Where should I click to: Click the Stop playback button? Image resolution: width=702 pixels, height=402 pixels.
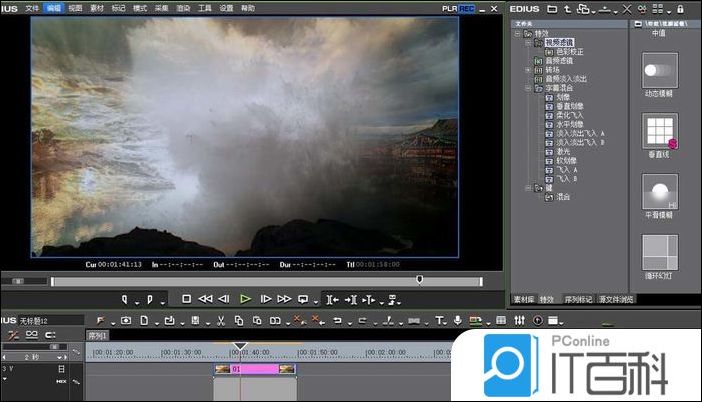[x=186, y=298]
